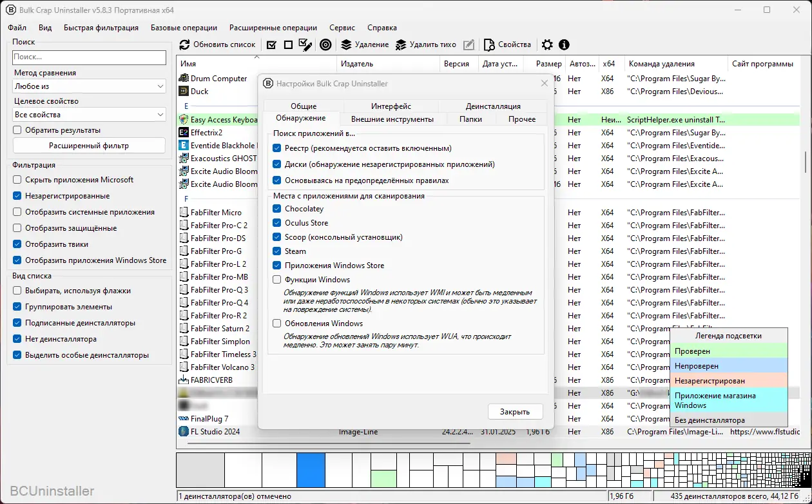Switch to the Папки tab

coord(470,119)
